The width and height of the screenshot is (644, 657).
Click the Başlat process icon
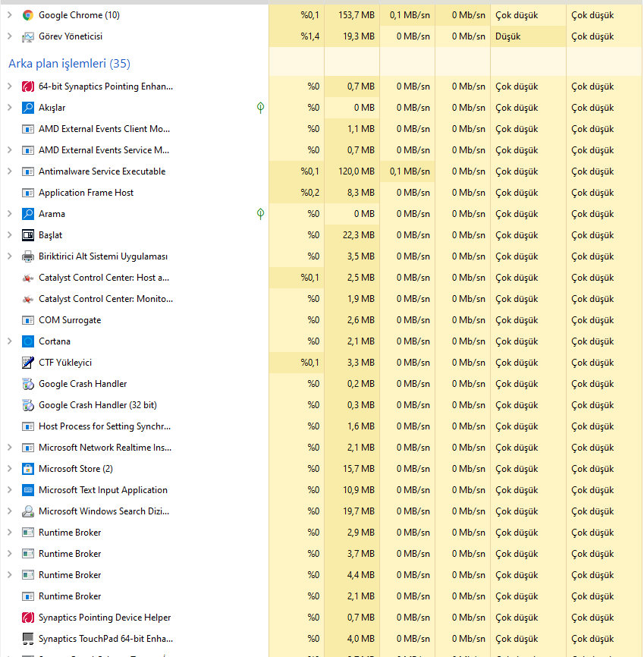point(27,235)
